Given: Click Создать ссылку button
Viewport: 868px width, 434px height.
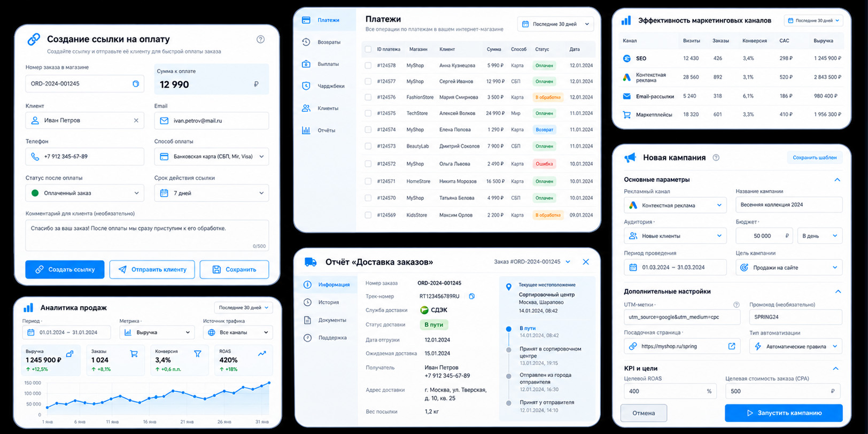Looking at the screenshot, I should point(65,269).
